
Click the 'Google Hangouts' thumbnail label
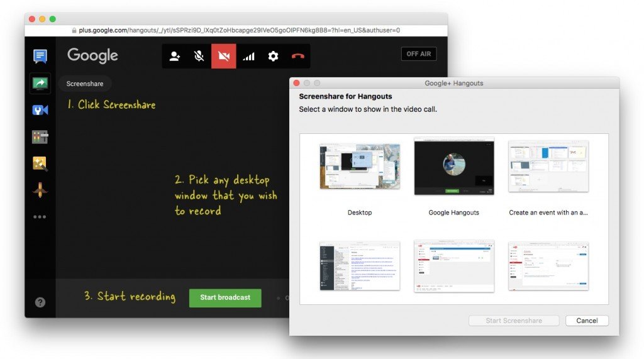click(454, 213)
